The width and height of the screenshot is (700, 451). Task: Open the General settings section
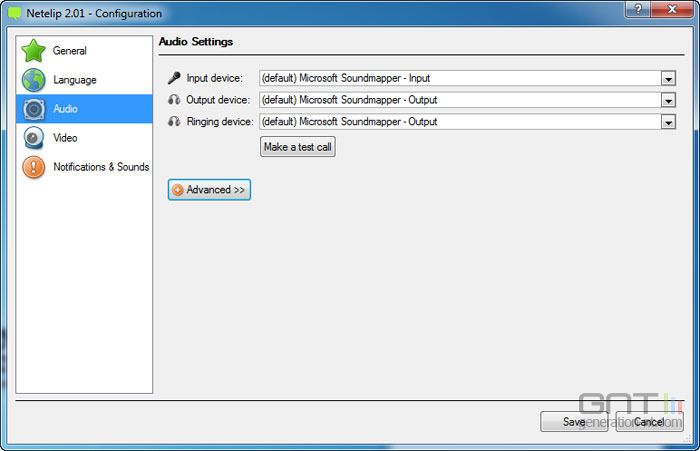pyautogui.click(x=84, y=50)
